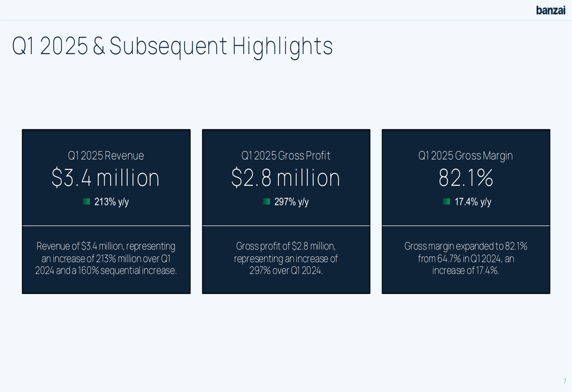Click the gross margin description mentioning 64.7%
Screen dimensions: 572x392
[x=466, y=259]
